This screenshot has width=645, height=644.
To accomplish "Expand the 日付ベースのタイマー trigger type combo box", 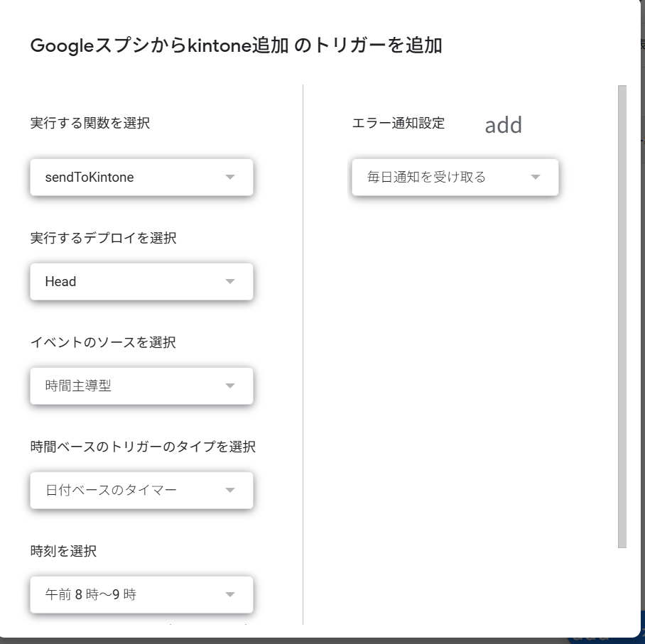I will (x=141, y=490).
